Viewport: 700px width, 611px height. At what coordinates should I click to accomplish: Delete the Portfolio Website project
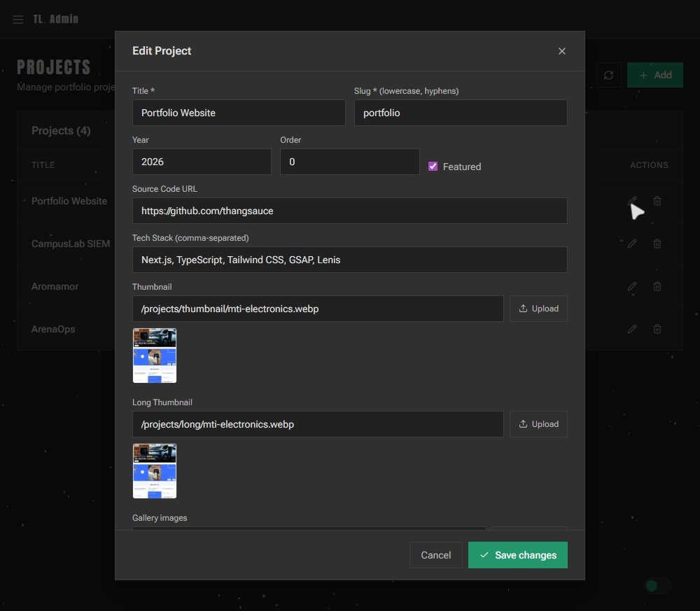tap(657, 201)
